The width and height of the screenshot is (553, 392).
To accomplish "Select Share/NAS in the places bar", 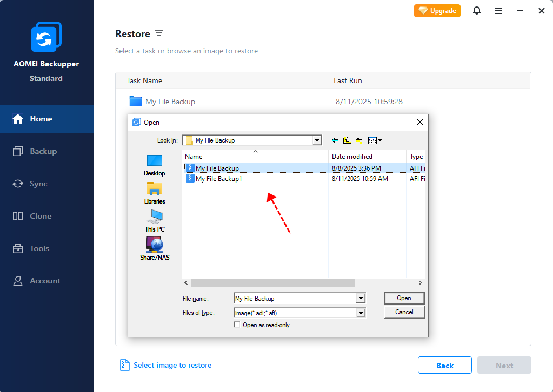I will point(155,249).
